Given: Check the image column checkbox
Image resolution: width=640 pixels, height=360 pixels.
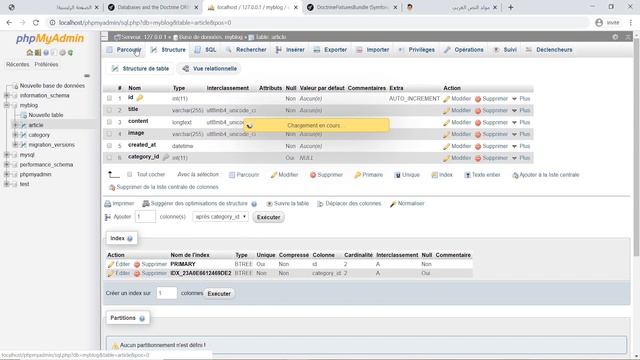Looking at the screenshot, I should [109, 134].
